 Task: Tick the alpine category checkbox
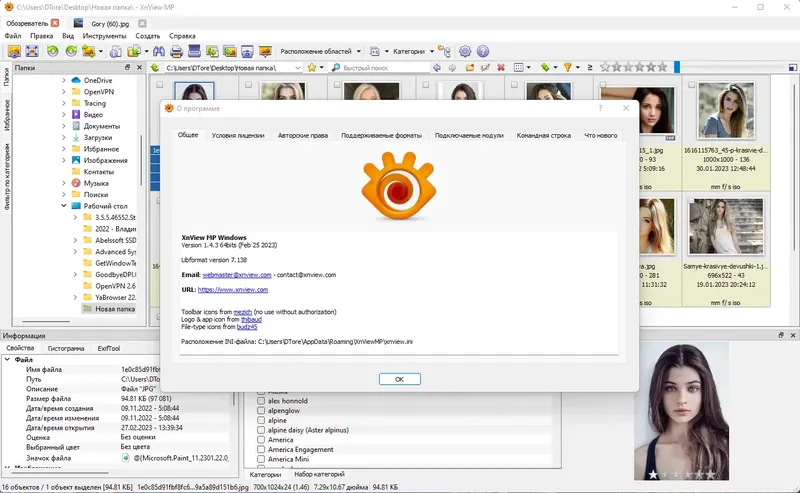click(261, 421)
